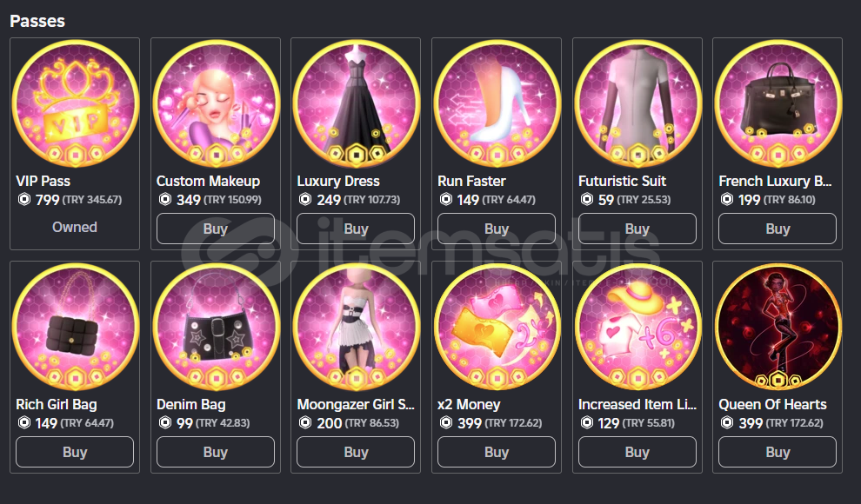Buy the Custom Makeup pass
861x504 pixels.
216,229
